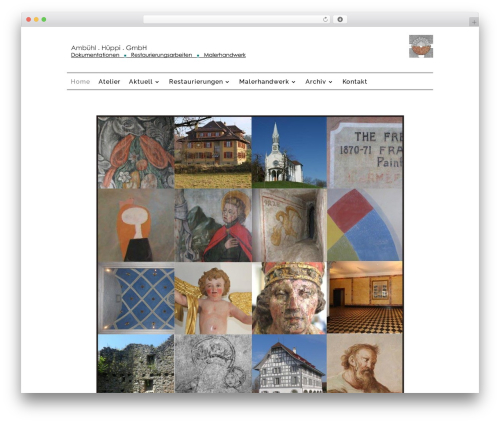Image resolution: width=500 pixels, height=423 pixels.
Task: Open the cherub with golden wings sculpture
Action: (213, 298)
